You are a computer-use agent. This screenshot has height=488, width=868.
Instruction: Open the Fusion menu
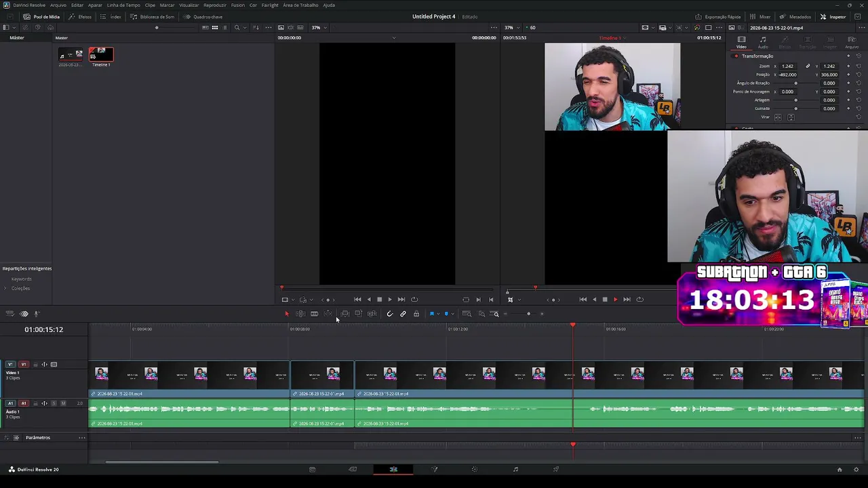(237, 5)
